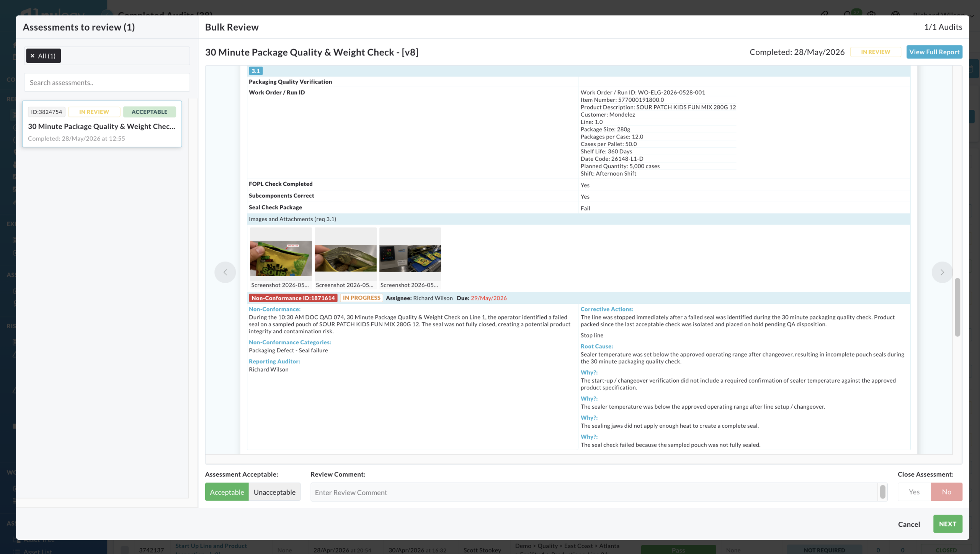Click Work Order / Run ID: WO-ELG-2026-0528-001 text

(642, 92)
